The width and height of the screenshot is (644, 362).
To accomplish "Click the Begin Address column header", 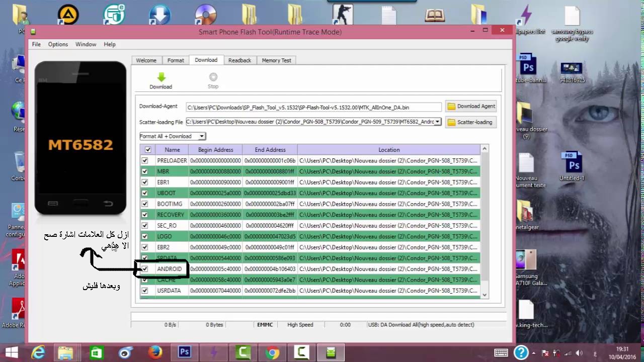I will [x=215, y=150].
